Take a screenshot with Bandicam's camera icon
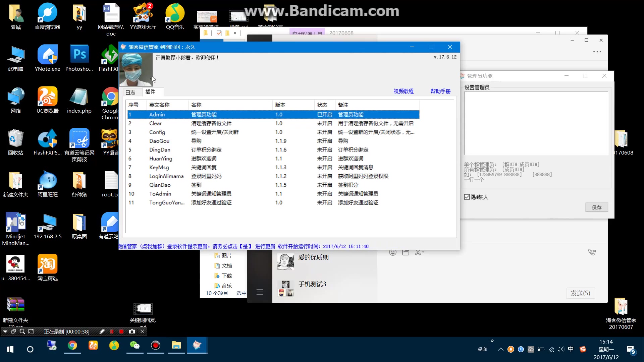 [x=132, y=331]
